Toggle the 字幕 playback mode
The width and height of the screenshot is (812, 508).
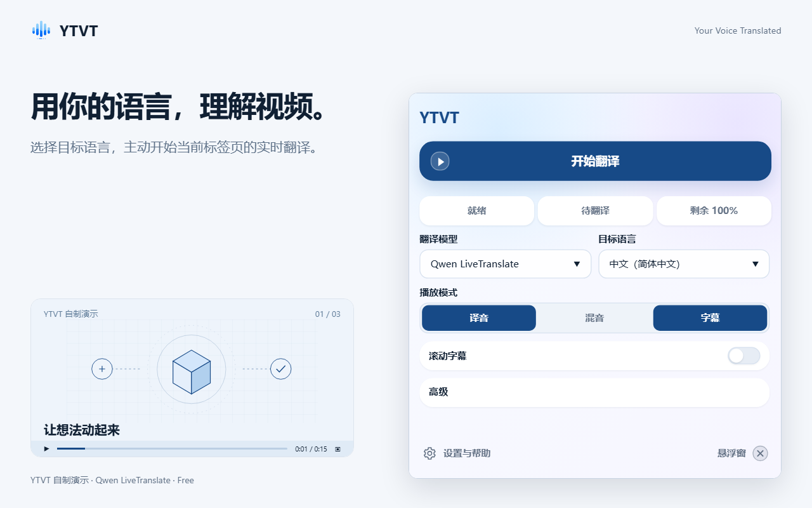[x=710, y=318]
